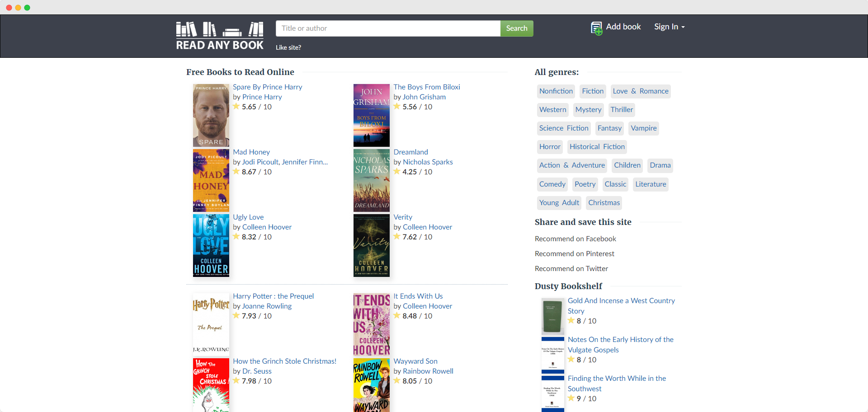
Task: Select the Western genre tag
Action: click(552, 110)
